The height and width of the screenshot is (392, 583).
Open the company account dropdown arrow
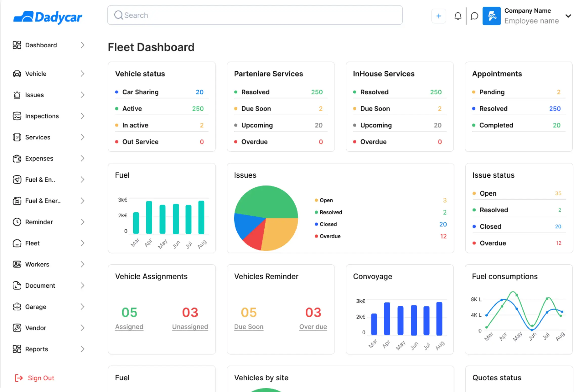tap(568, 16)
